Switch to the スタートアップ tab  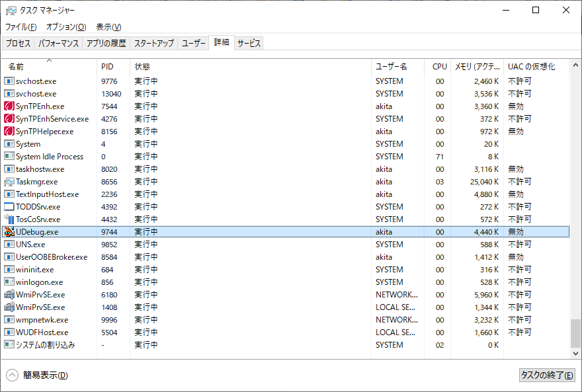pyautogui.click(x=153, y=44)
